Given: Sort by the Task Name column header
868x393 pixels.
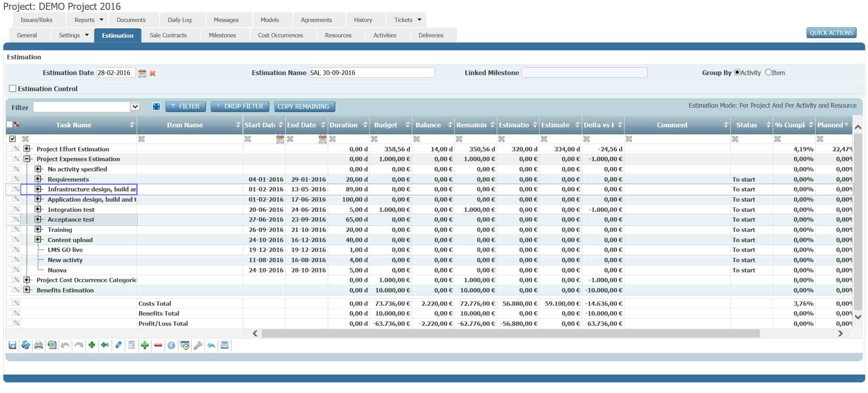Looking at the screenshot, I should click(74, 125).
